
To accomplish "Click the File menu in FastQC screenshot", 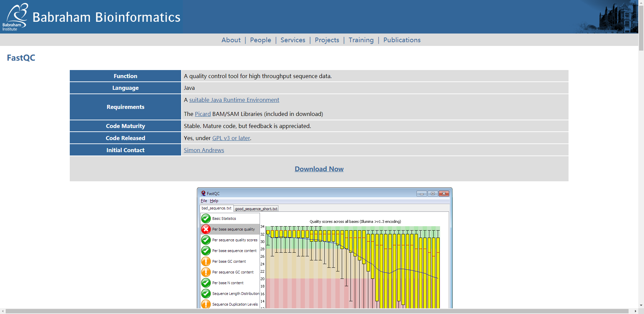I will [204, 201].
